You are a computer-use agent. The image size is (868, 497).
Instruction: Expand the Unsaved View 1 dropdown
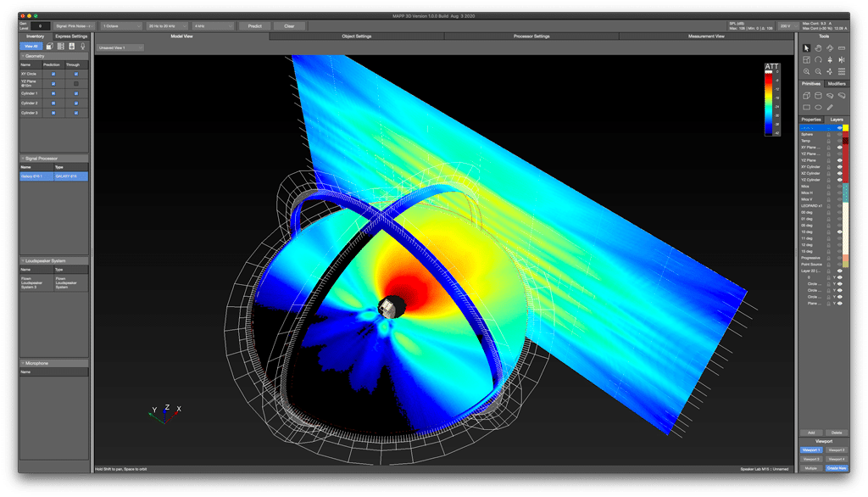tap(120, 47)
